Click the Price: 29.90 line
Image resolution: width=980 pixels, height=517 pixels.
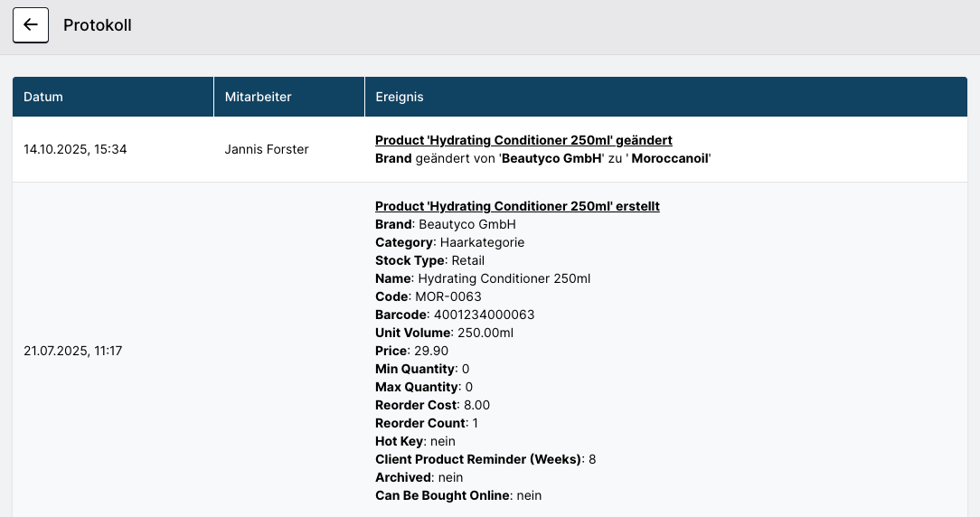[411, 351]
